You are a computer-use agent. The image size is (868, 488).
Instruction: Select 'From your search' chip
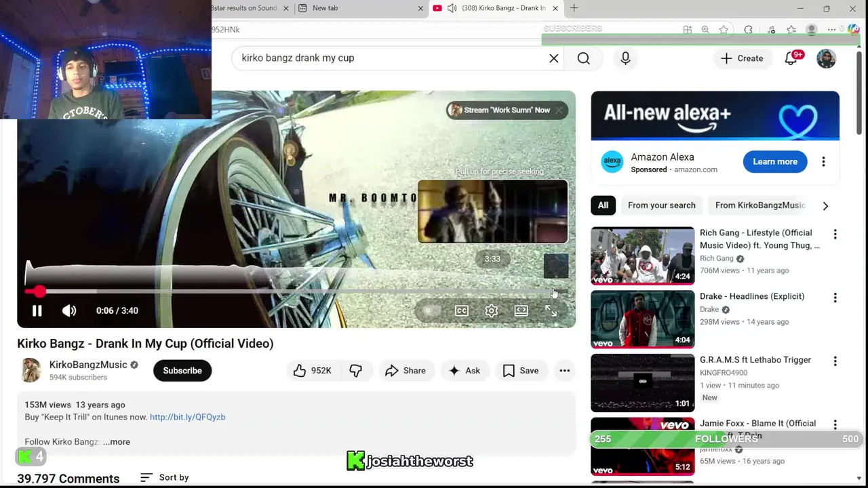point(661,205)
